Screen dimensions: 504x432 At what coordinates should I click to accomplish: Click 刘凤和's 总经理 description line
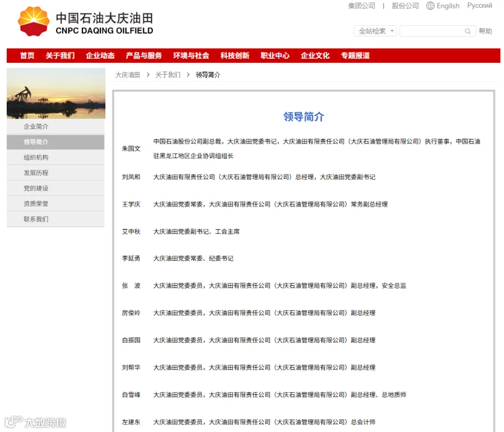pos(264,177)
